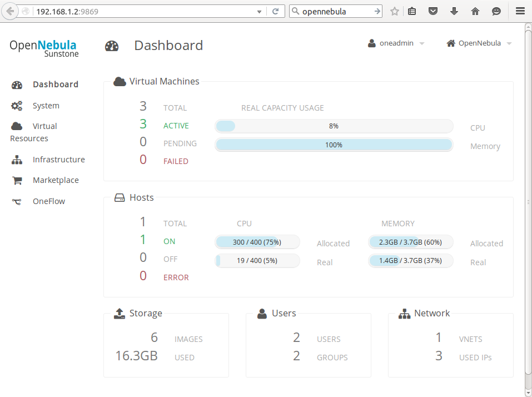Open the Firefox hamburger menu
This screenshot has height=397, width=532.
tap(520, 11)
